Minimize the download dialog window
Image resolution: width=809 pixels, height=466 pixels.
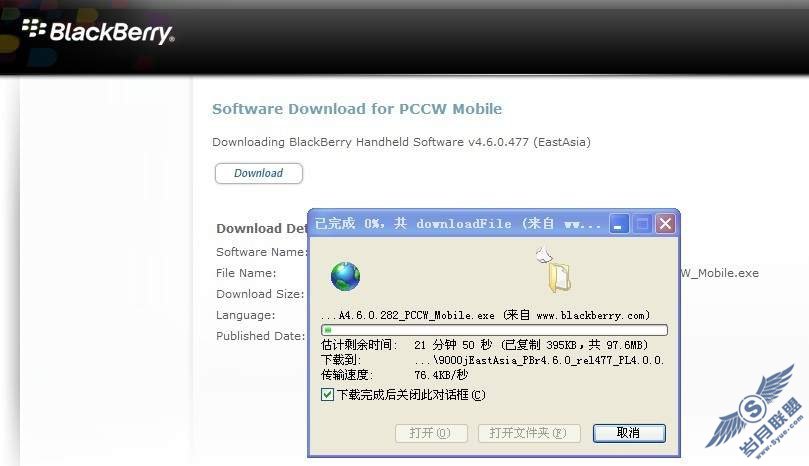click(618, 224)
